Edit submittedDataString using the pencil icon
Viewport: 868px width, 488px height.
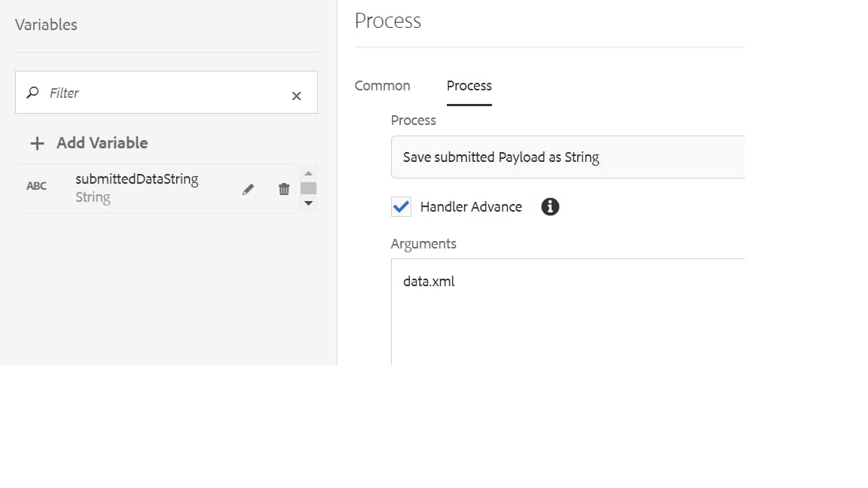click(x=248, y=189)
